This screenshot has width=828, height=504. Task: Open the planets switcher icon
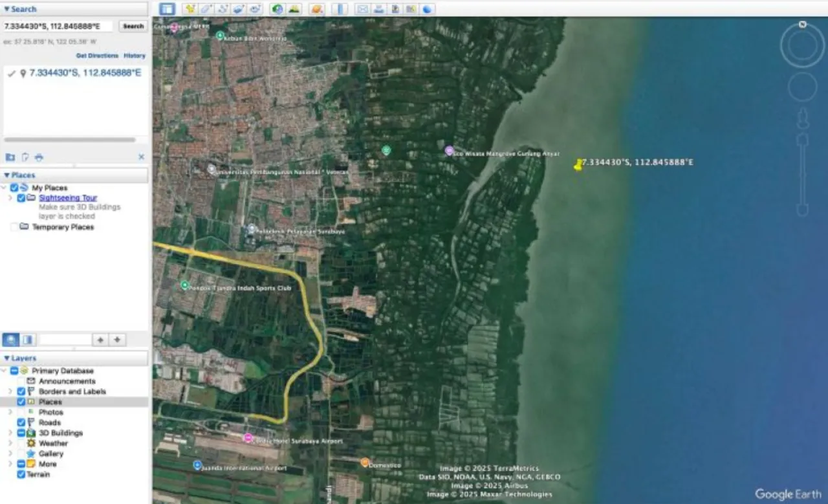coord(316,9)
